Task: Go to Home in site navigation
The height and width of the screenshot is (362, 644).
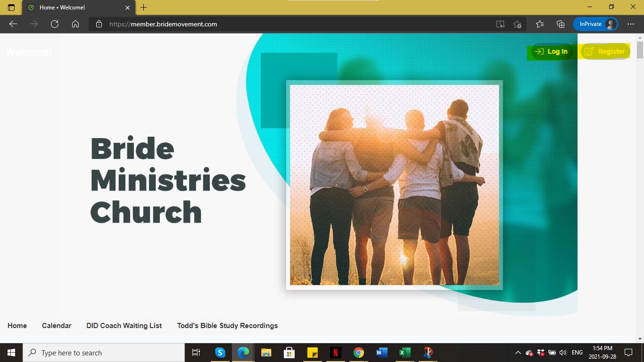Action: pyautogui.click(x=17, y=326)
